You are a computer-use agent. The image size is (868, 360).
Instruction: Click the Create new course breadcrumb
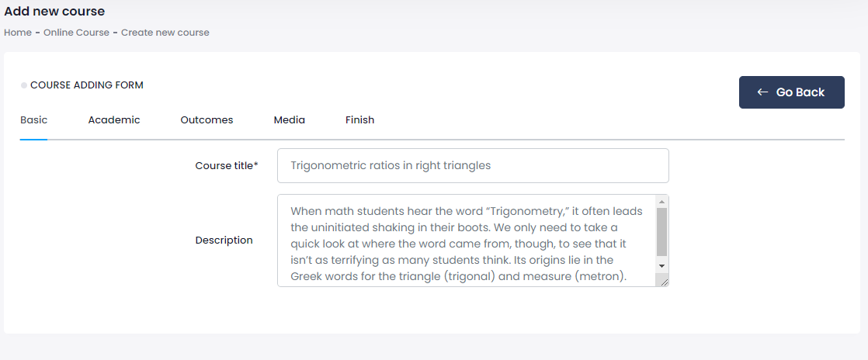(165, 33)
